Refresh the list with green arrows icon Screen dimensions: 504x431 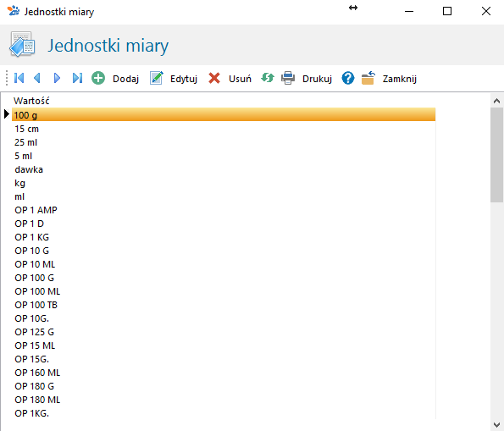[268, 78]
